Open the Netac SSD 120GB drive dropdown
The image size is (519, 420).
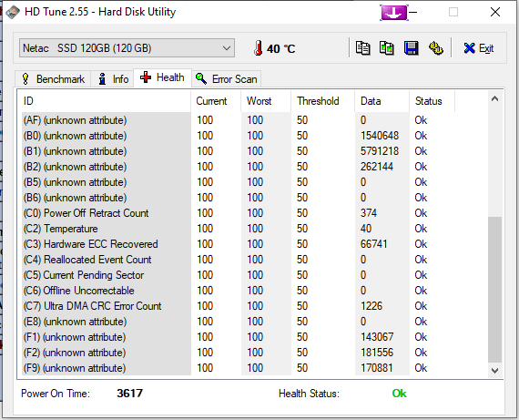tap(127, 48)
